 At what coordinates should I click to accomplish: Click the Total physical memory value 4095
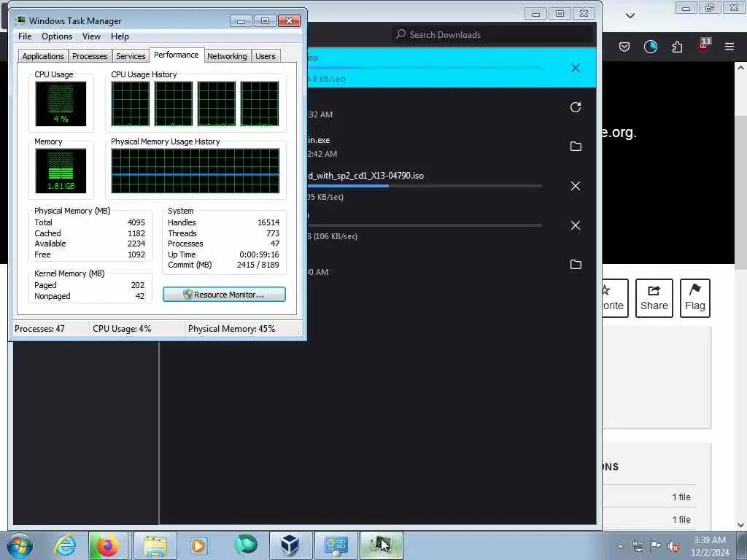[x=136, y=222]
